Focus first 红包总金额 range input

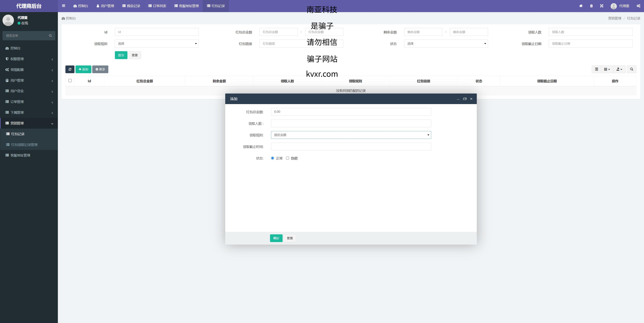coord(279,32)
